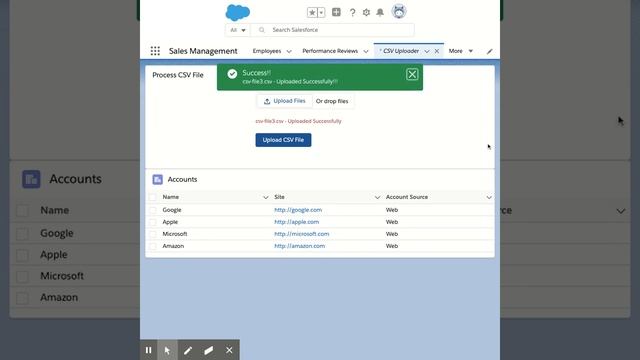The width and height of the screenshot is (640, 360).
Task: Pause the screen recording
Action: coord(149,350)
